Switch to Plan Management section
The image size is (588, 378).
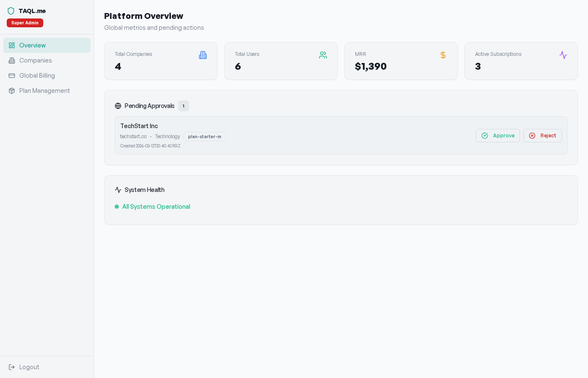pos(44,90)
